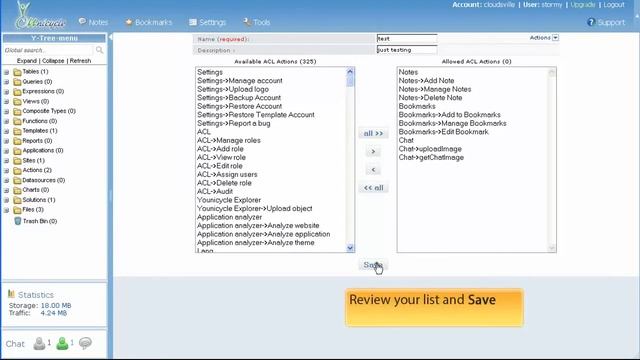The height and width of the screenshot is (360, 640).
Task: Select 'Notes->Add Note' in Allowed list
Action: tap(426, 81)
